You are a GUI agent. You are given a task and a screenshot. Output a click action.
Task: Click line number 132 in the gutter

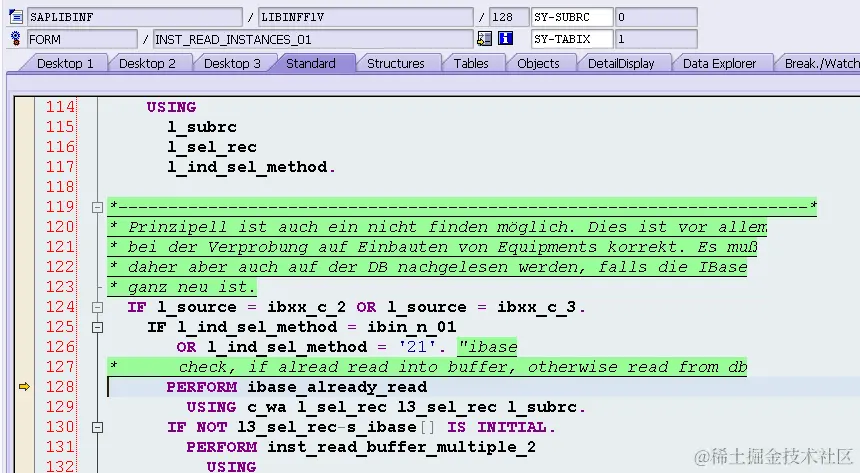pos(60,466)
